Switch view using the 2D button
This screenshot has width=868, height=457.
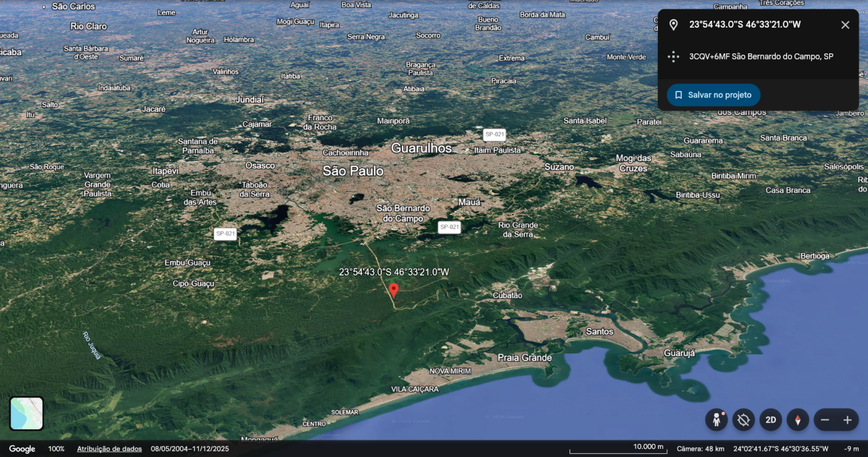coord(771,419)
